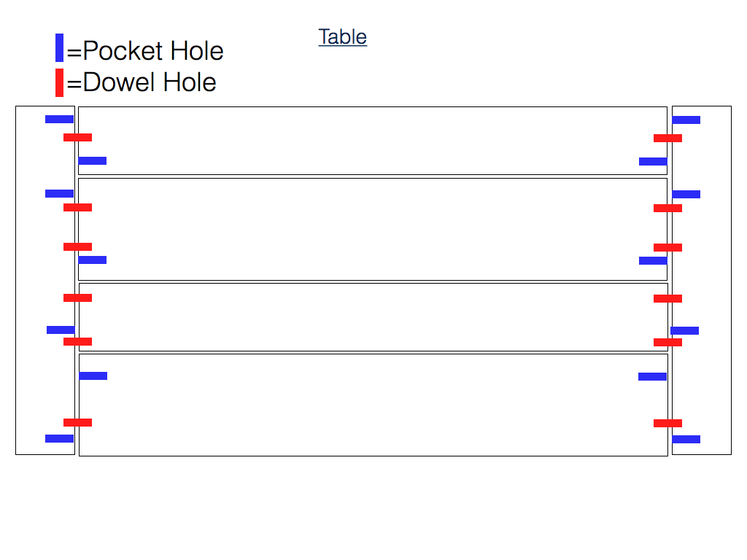Viewport: 747px width, 560px height.
Task: Click topmost blue pocket hole on left leg
Action: 60,120
